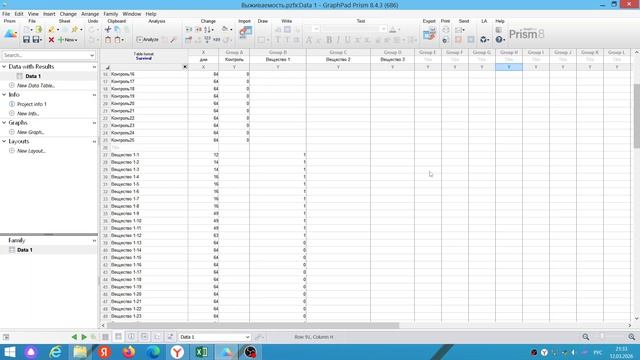Open Excel from the taskbar
Screen dimensions: 640x360
[x=202, y=352]
